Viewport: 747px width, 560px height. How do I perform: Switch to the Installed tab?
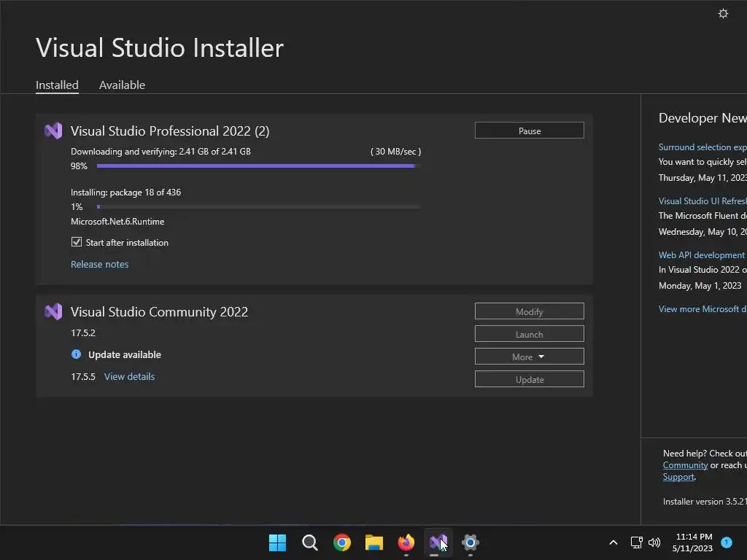(x=57, y=85)
